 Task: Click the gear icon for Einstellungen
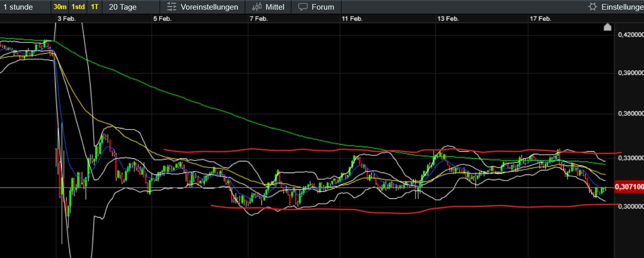(x=592, y=7)
